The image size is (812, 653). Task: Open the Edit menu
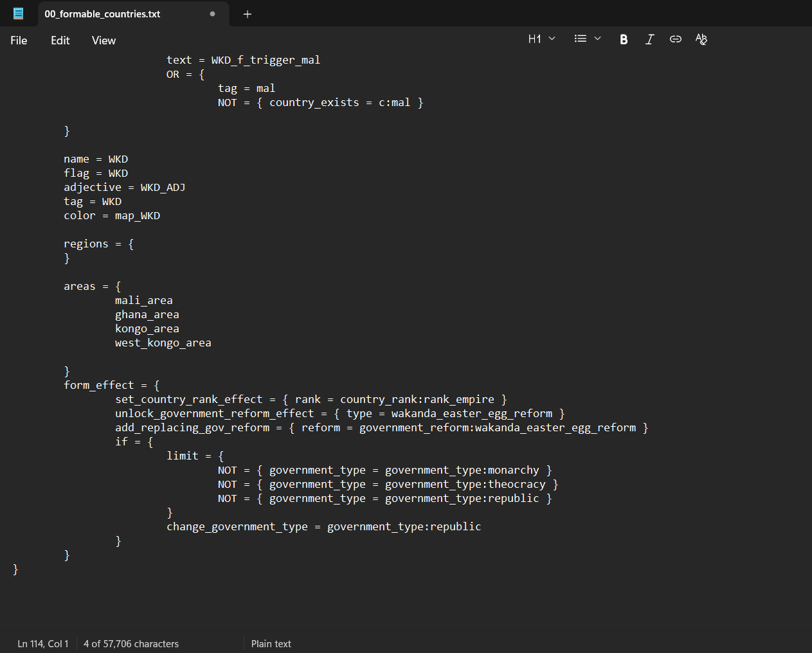pos(60,40)
